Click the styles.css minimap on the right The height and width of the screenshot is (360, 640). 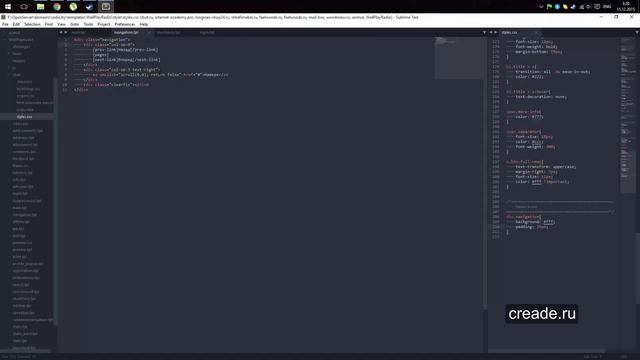pyautogui.click(x=627, y=114)
